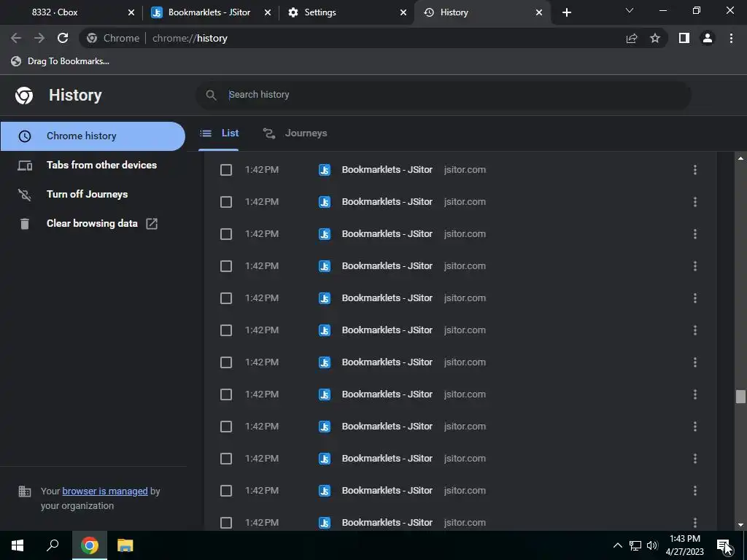
Task: Focus the Search history field
Action: (443, 95)
